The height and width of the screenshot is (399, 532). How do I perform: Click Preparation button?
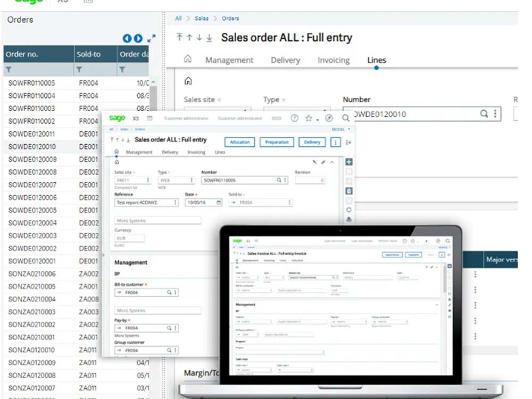coord(277,142)
